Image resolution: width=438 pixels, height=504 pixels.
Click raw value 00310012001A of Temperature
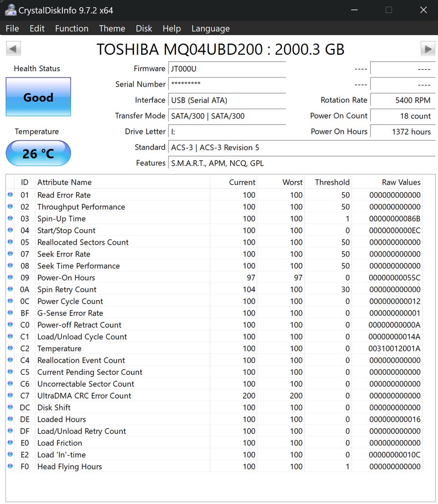pyautogui.click(x=394, y=348)
